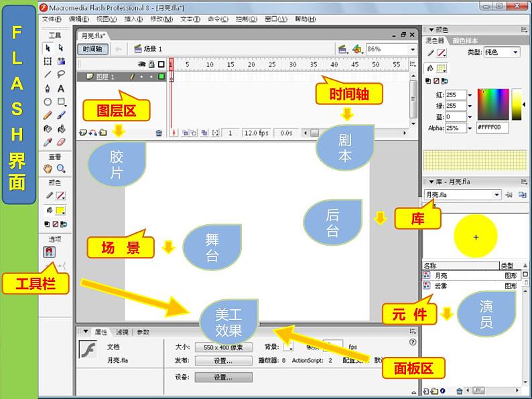Click the Edit Symbols icon
Viewport: 532px width, 399px height.
(x=357, y=50)
